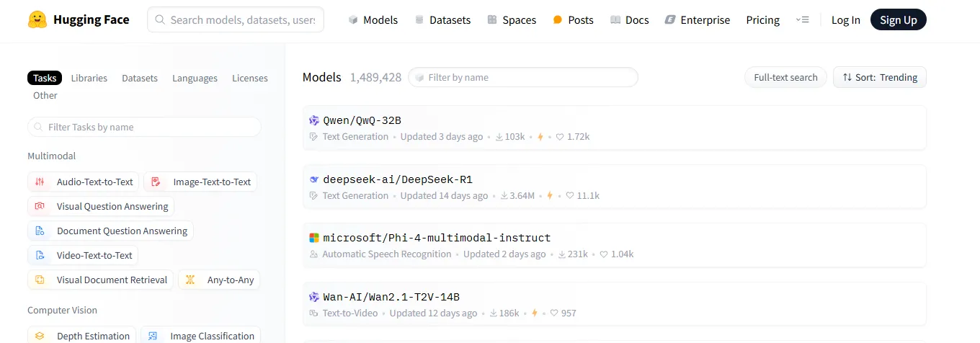Switch to the Other filter tab
The width and height of the screenshot is (980, 343).
(45, 95)
